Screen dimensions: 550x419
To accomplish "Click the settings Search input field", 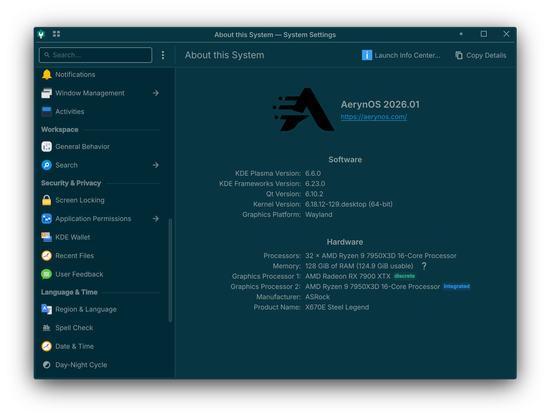I will pyautogui.click(x=95, y=55).
